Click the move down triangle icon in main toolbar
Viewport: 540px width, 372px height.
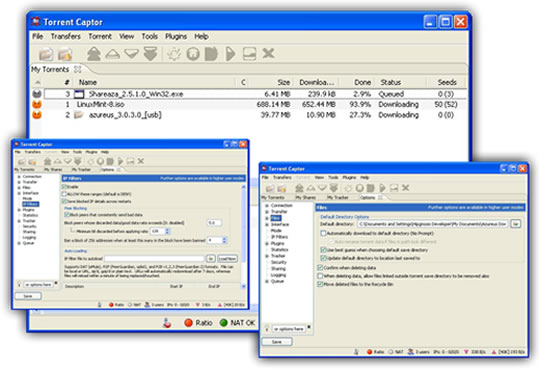coord(132,54)
